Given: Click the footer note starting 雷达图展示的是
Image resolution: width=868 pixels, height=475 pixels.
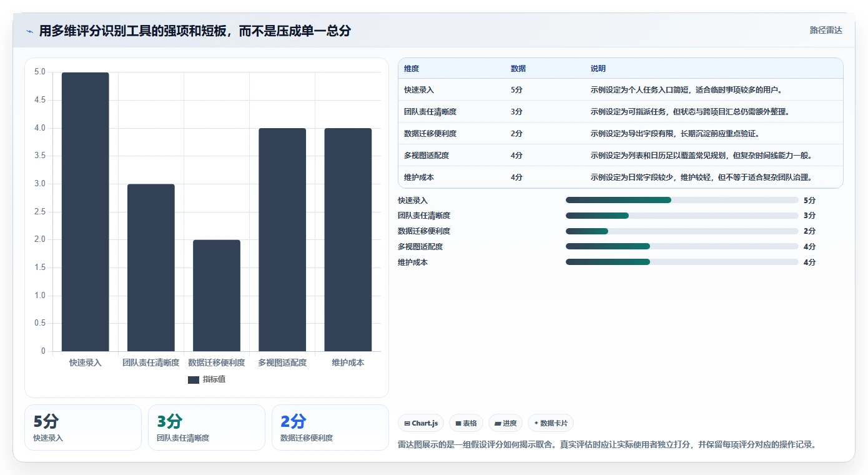Looking at the screenshot, I should click(x=607, y=445).
